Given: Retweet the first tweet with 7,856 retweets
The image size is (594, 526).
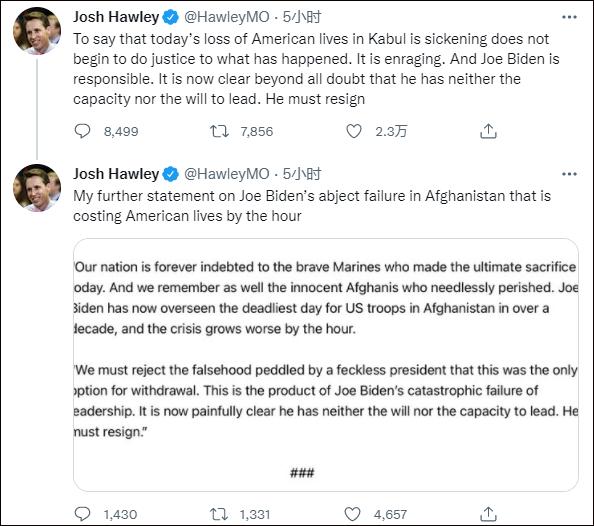Looking at the screenshot, I should [219, 131].
